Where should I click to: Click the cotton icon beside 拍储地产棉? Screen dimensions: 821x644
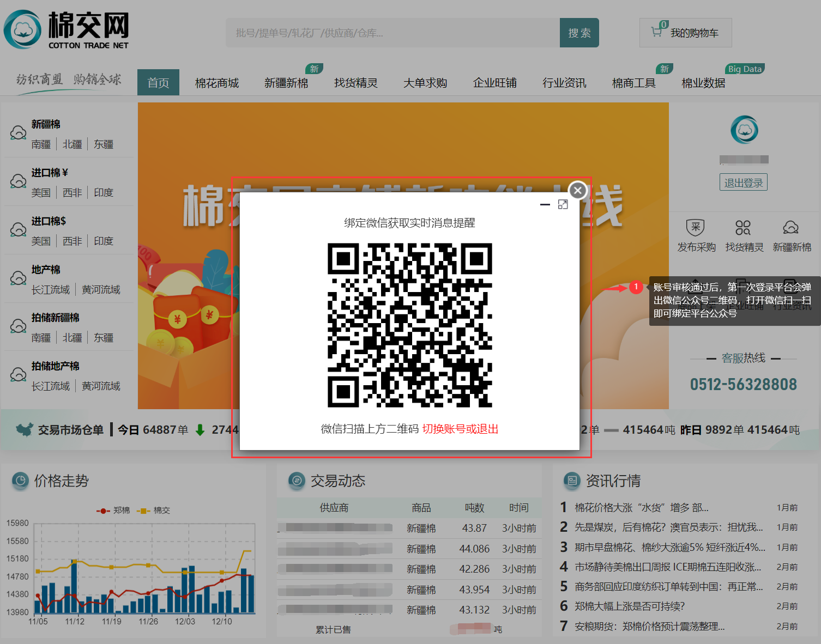[x=18, y=374]
